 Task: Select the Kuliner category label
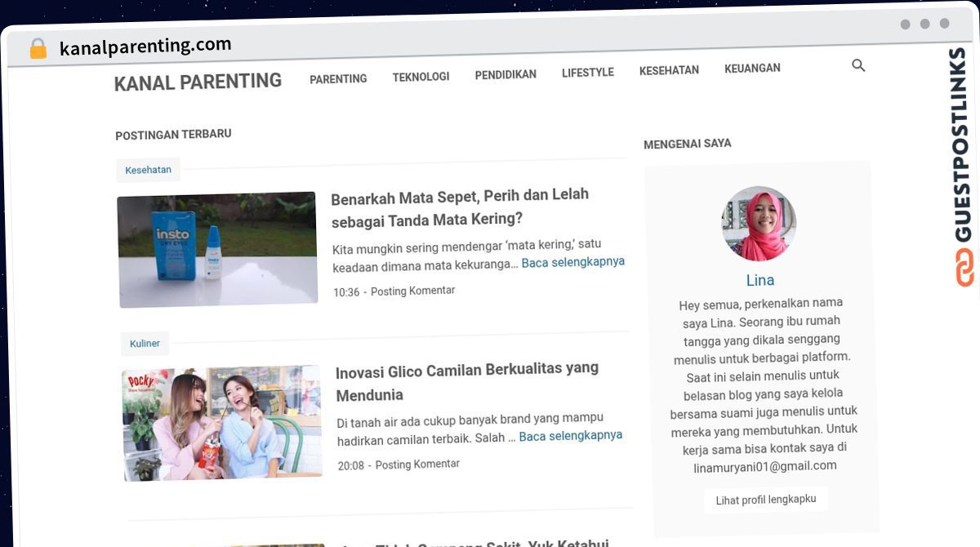click(x=145, y=344)
